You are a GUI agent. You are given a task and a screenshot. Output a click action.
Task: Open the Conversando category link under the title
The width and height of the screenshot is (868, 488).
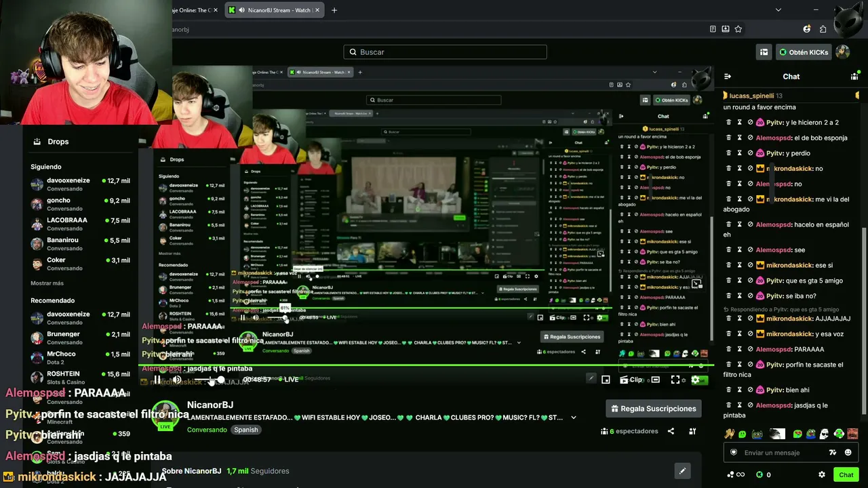[207, 430]
